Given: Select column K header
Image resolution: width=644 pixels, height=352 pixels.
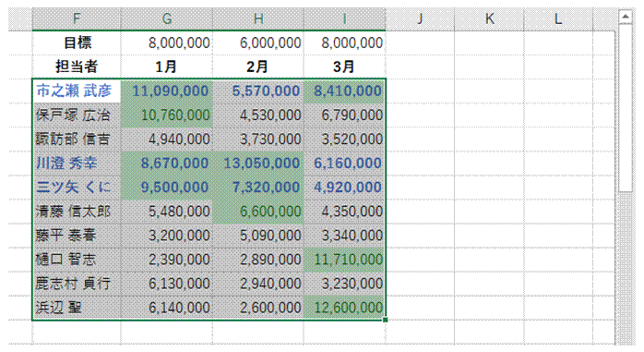Looking at the screenshot, I should 489,18.
